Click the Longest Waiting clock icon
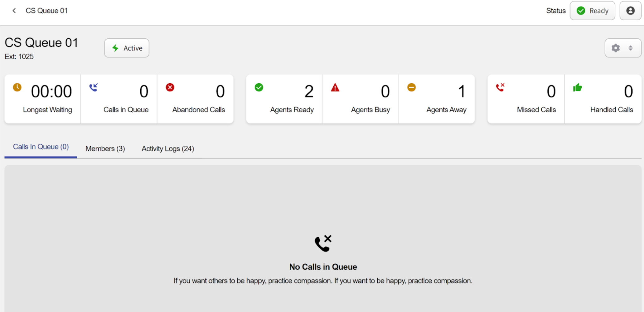Screen dimensions: 644x312 point(17,87)
